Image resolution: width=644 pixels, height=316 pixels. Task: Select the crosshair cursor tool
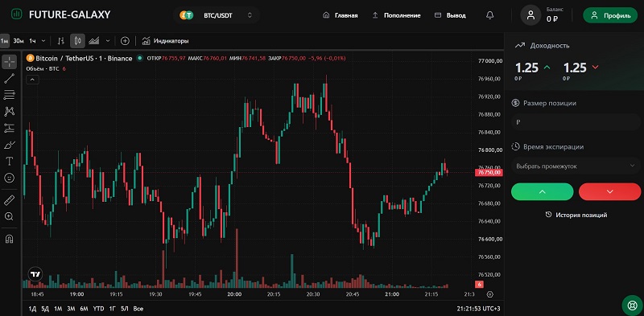pos(10,62)
